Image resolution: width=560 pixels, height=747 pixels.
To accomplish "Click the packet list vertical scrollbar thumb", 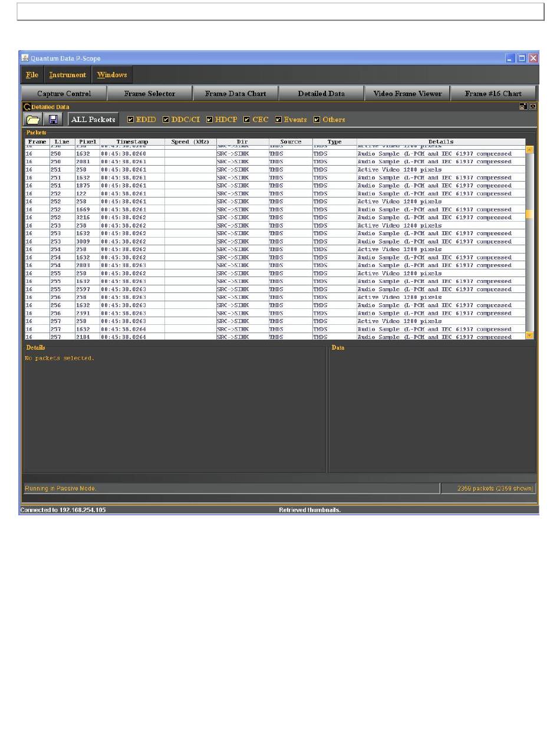I will (x=529, y=215).
